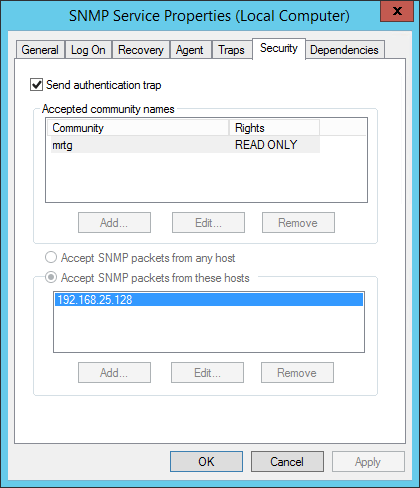Image resolution: width=420 pixels, height=488 pixels.
Task: Select the mrtg community row
Action: point(185,145)
